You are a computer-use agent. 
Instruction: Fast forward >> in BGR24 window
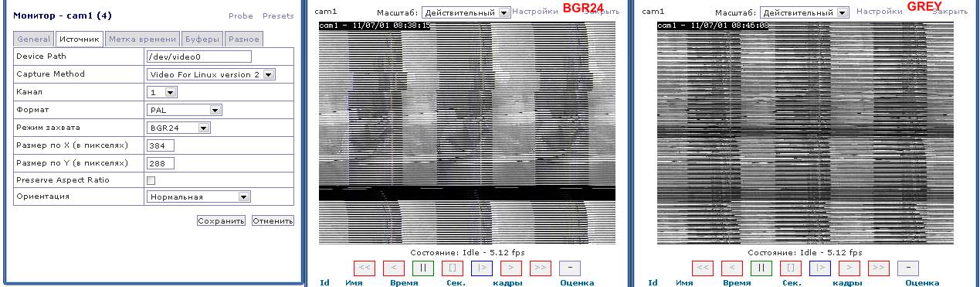pyautogui.click(x=541, y=268)
